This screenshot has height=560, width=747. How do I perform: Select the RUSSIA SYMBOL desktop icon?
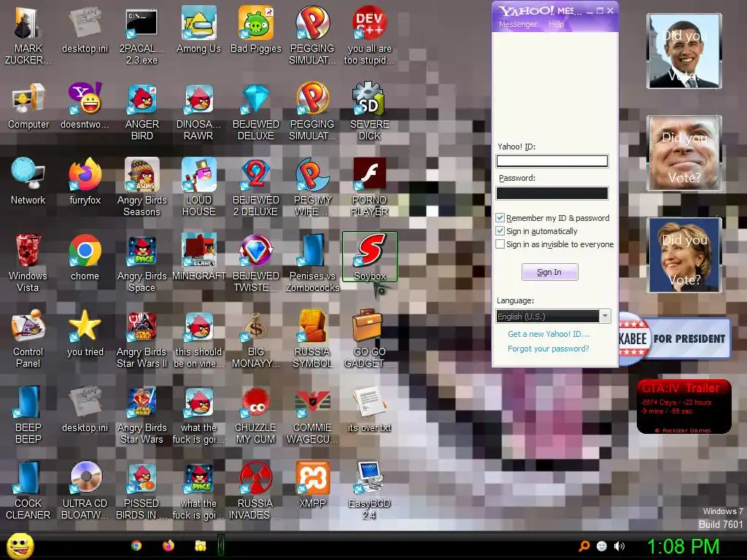coord(312,338)
